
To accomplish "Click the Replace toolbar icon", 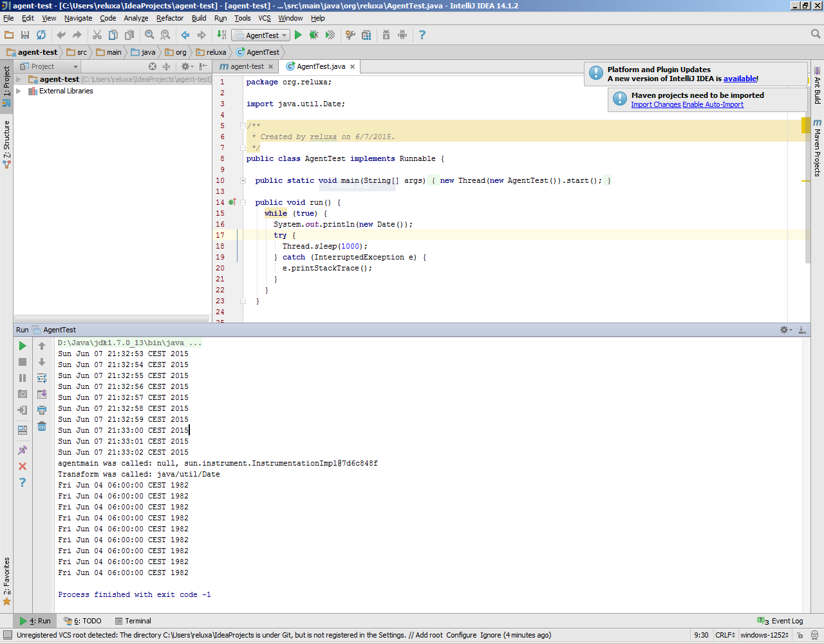I will (x=165, y=35).
